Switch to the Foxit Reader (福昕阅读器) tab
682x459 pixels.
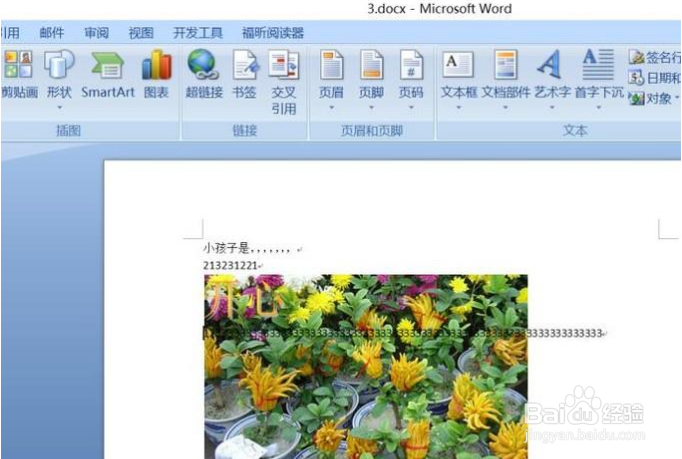pyautogui.click(x=273, y=33)
